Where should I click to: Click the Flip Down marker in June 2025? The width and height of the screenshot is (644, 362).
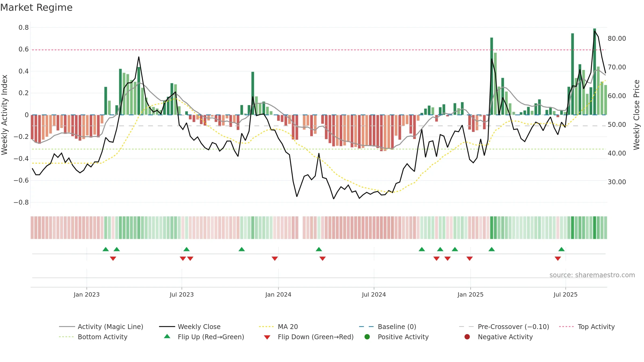(x=558, y=258)
